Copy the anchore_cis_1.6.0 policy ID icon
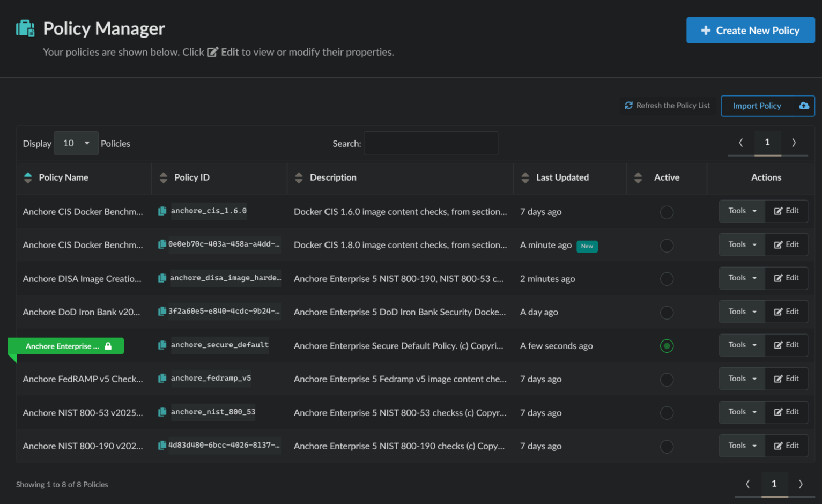This screenshot has height=504, width=822. (x=162, y=211)
